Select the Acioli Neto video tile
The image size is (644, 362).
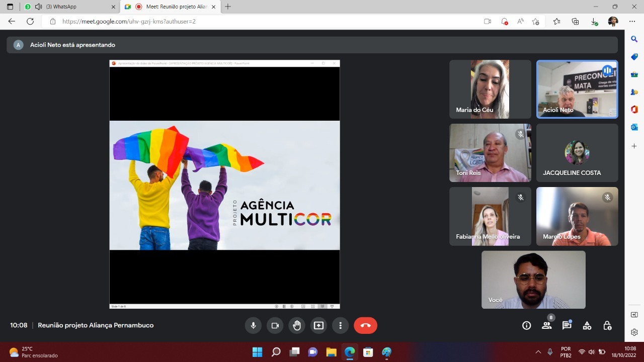577,89
